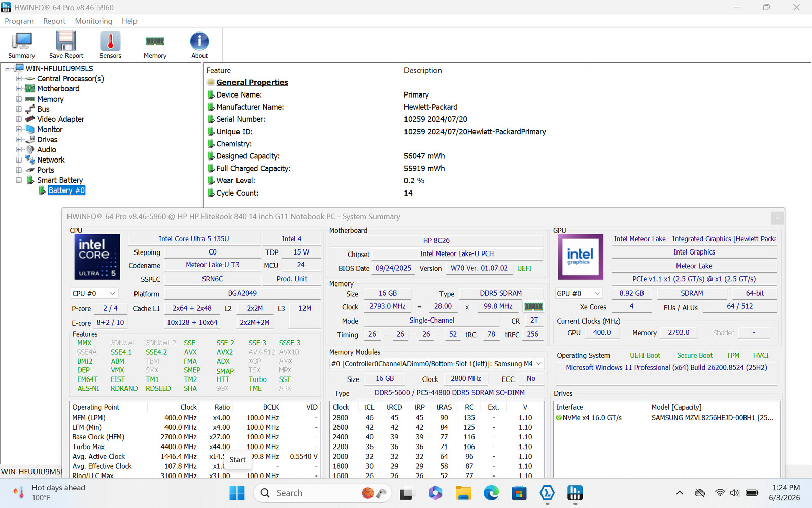Viewport: 812px width, 508px height.
Task: Click the Turbo Max operating point row
Action: [195, 447]
